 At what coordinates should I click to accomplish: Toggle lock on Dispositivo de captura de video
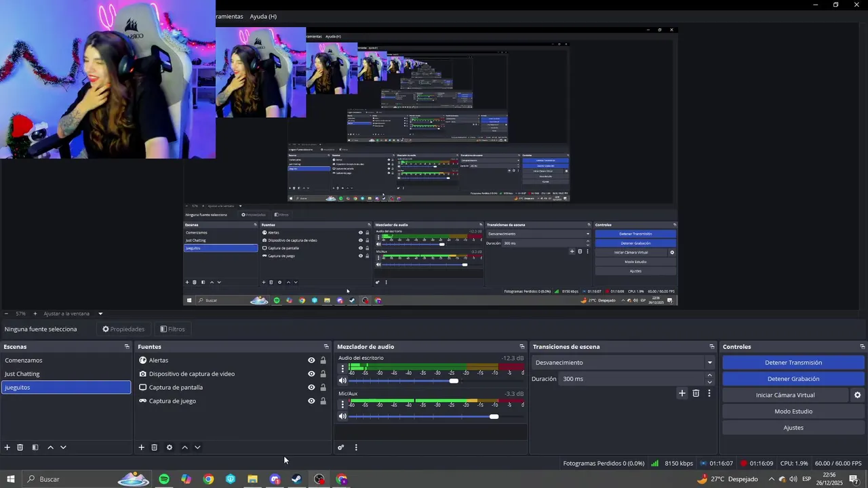(323, 374)
